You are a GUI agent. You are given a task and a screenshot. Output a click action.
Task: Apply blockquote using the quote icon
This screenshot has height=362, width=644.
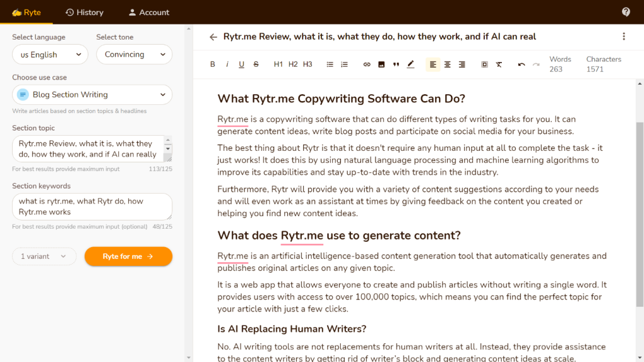click(396, 64)
